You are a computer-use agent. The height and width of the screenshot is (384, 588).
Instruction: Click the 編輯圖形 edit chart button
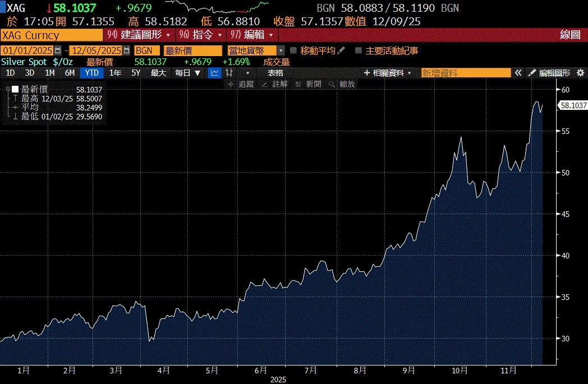pyautogui.click(x=550, y=73)
